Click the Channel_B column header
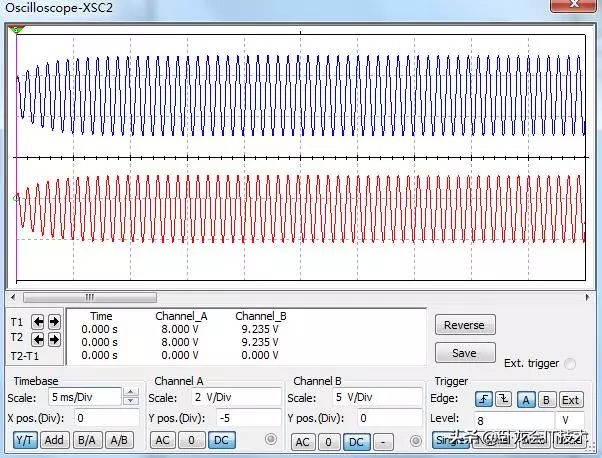The image size is (602, 458). (x=261, y=316)
